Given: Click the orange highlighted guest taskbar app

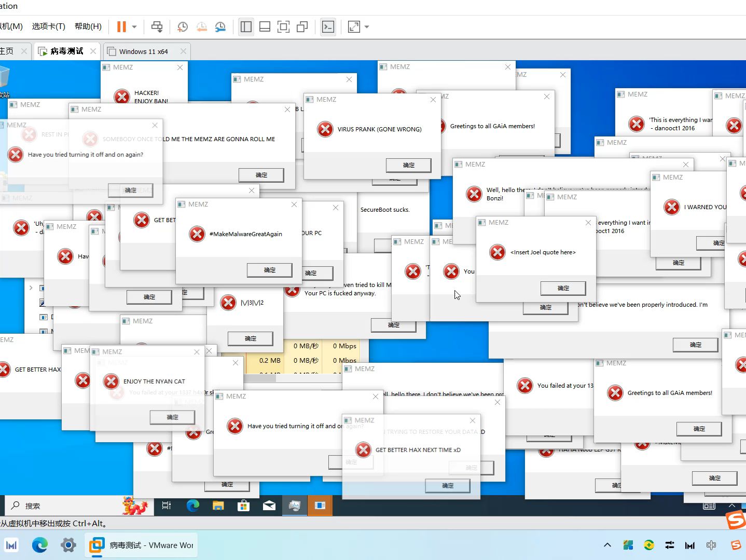Looking at the screenshot, I should pos(320,506).
